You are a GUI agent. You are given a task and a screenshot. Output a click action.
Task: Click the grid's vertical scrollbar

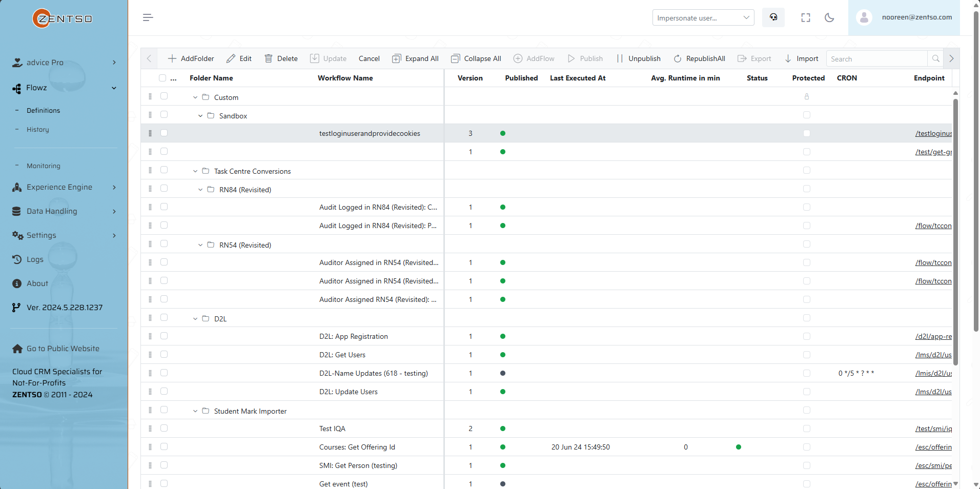pos(955,231)
